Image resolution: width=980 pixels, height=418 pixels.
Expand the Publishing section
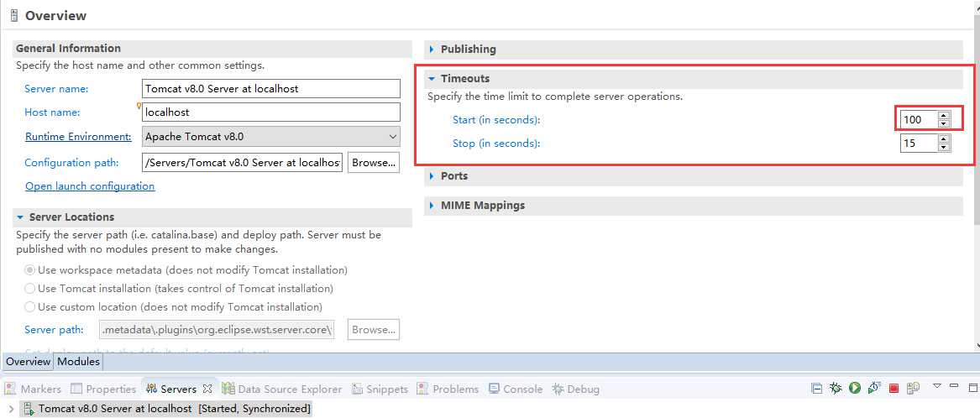pos(432,49)
